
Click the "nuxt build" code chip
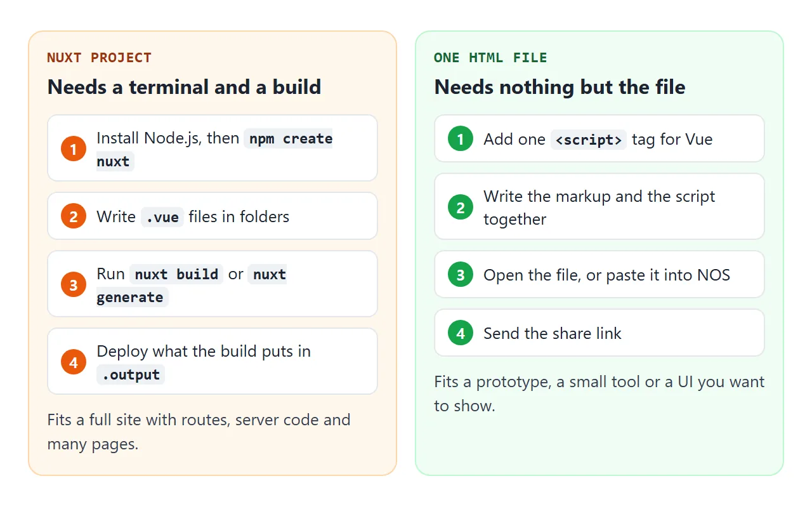pyautogui.click(x=176, y=274)
